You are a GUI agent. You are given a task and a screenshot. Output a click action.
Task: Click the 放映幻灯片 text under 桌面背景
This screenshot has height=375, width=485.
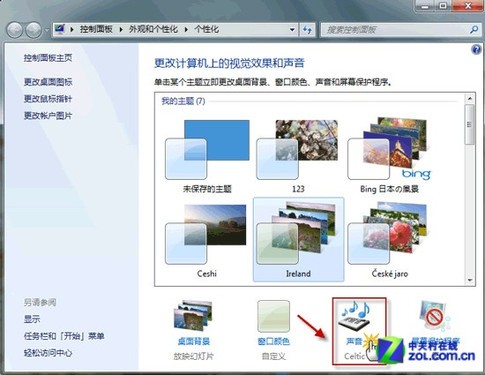coord(194,357)
